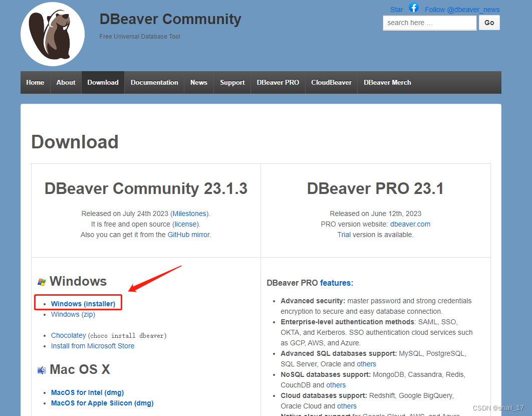Star DBeaver using the Star link
The image size is (532, 416).
(x=396, y=9)
